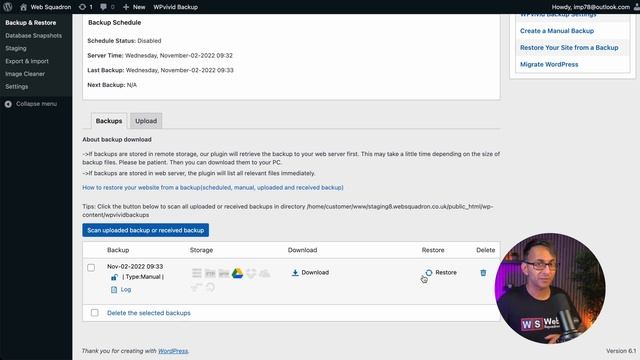
Task: Click the 'Next Backup: N/A' text
Action: (x=112, y=85)
